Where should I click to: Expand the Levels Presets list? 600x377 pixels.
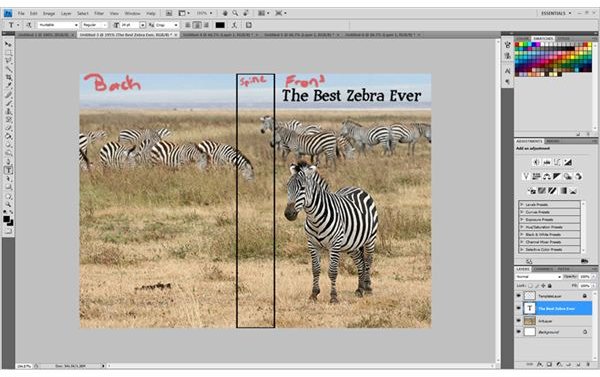pos(549,204)
